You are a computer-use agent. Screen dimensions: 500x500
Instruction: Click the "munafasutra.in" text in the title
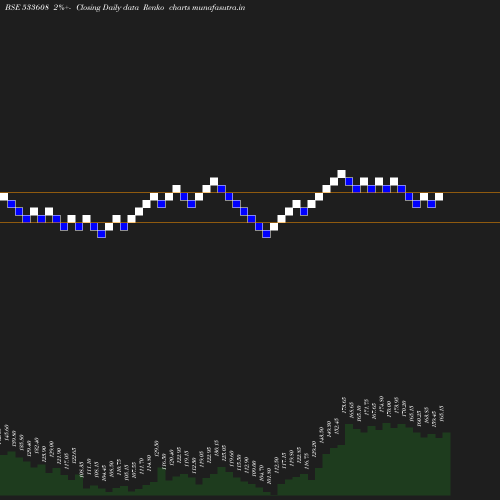tap(218, 7)
